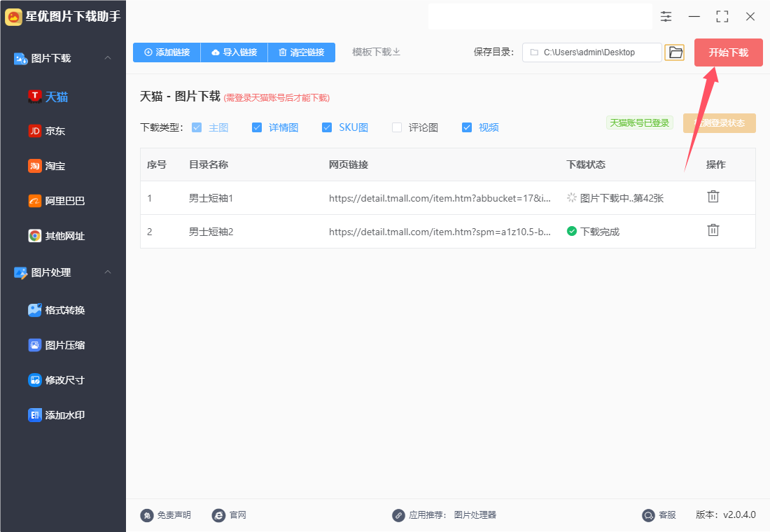Click the 添加链接 button
770x532 pixels.
[x=167, y=52]
